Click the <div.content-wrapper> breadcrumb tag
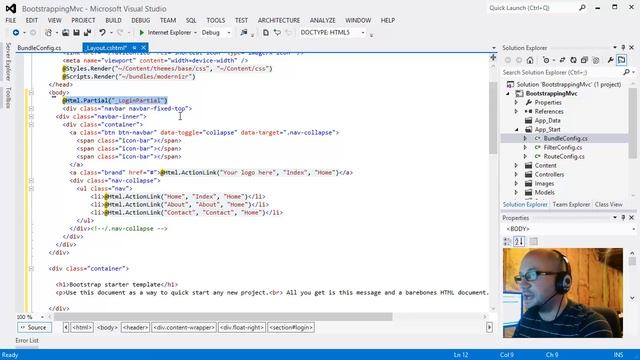The image size is (640, 360). coord(184,327)
